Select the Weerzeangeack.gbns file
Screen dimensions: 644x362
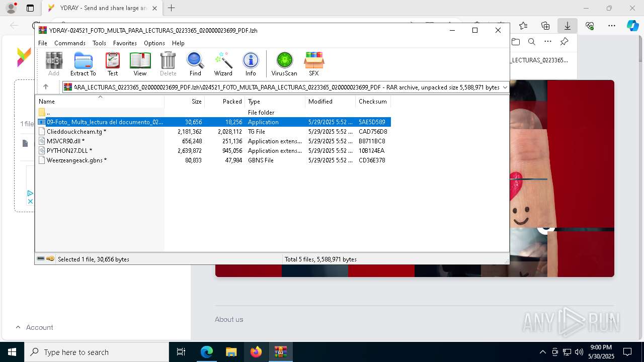[213, 160]
